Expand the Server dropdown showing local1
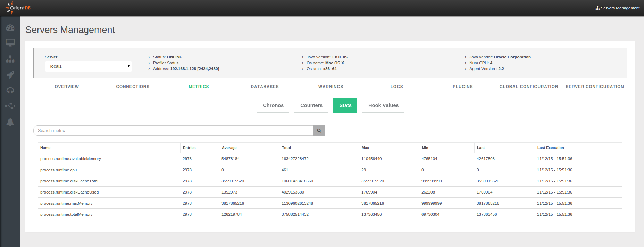 click(88, 66)
